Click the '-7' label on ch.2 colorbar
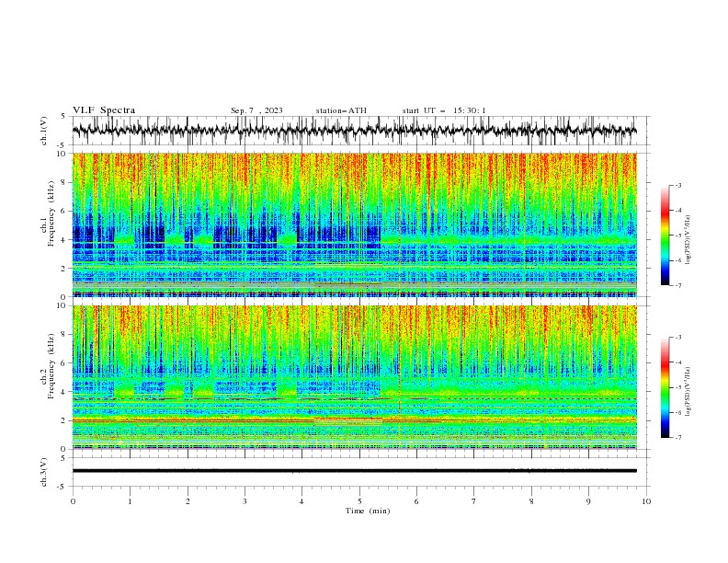This screenshot has height=563, width=728. click(678, 437)
